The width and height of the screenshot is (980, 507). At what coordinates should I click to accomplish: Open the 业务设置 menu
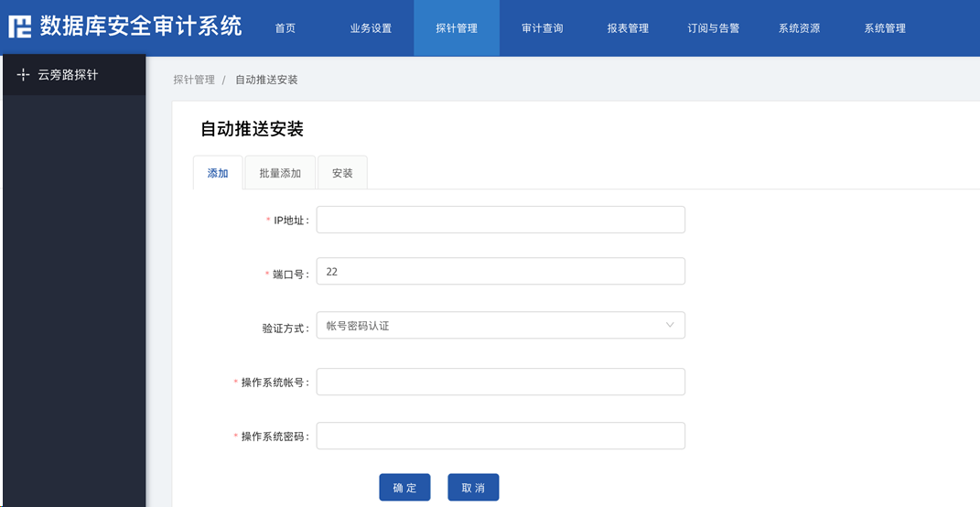pyautogui.click(x=371, y=28)
